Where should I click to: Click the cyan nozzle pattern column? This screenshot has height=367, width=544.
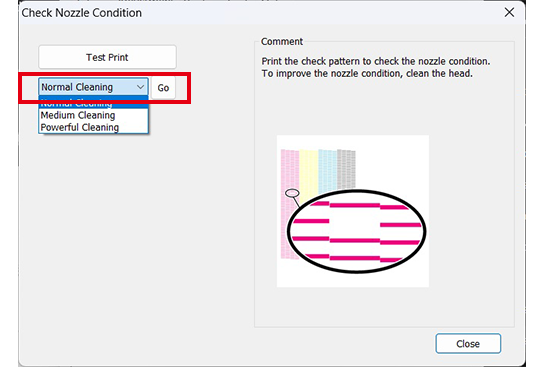click(327, 171)
